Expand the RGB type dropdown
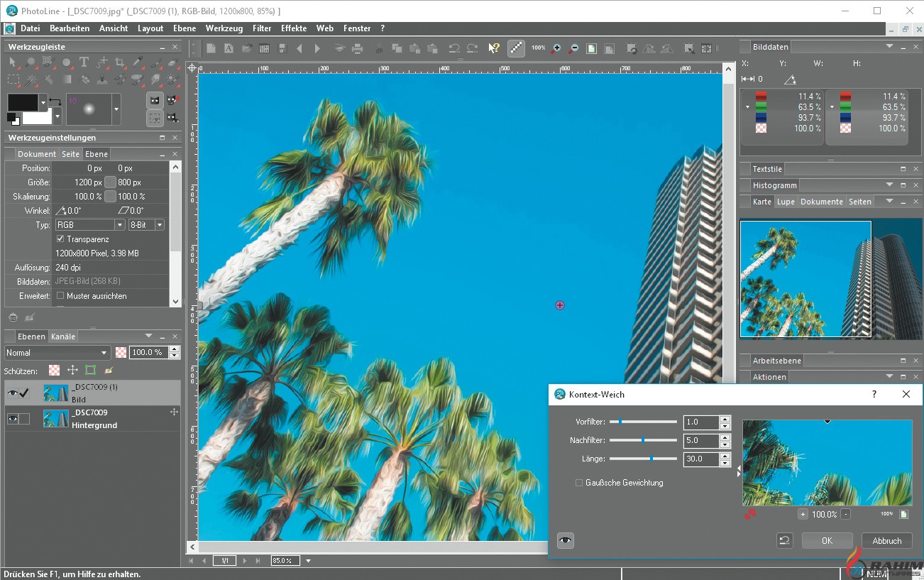This screenshot has width=924, height=580. (90, 225)
